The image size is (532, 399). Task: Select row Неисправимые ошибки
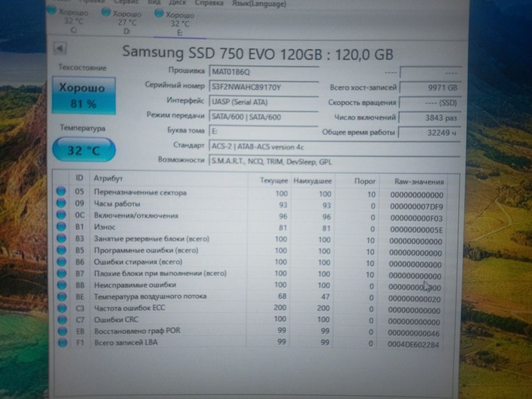coord(250,286)
